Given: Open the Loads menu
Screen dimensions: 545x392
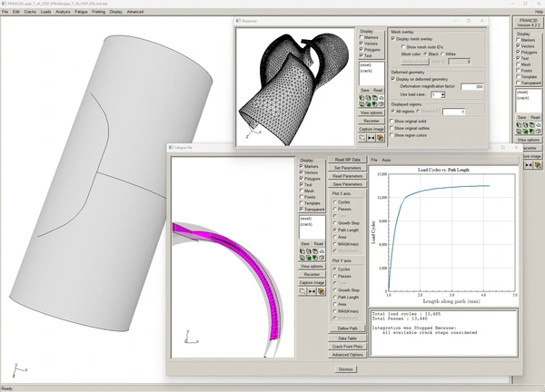Looking at the screenshot, I should 45,12.
